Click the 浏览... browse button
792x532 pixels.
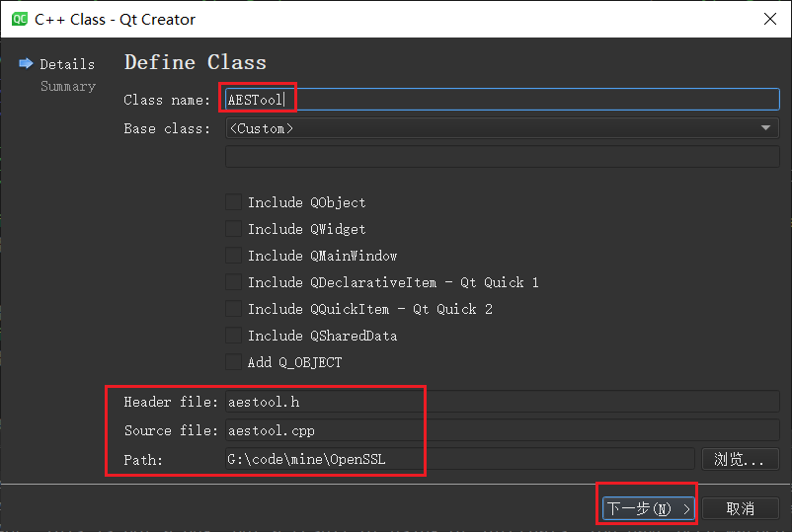click(741, 459)
